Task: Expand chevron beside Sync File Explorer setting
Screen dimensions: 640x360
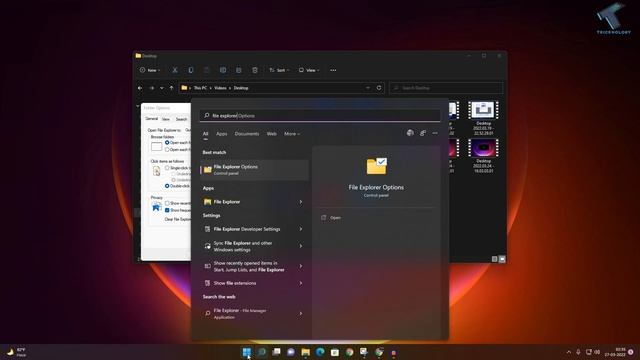Action: (x=301, y=246)
